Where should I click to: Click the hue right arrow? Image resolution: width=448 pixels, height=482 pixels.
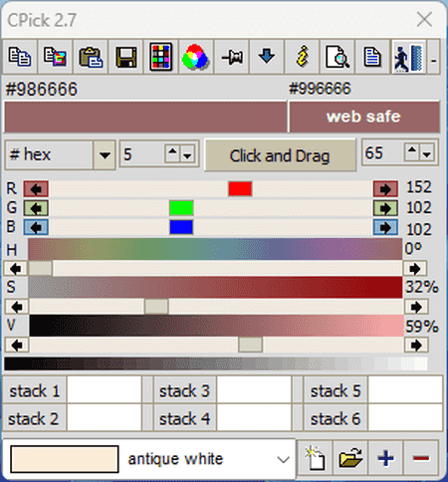(415, 269)
